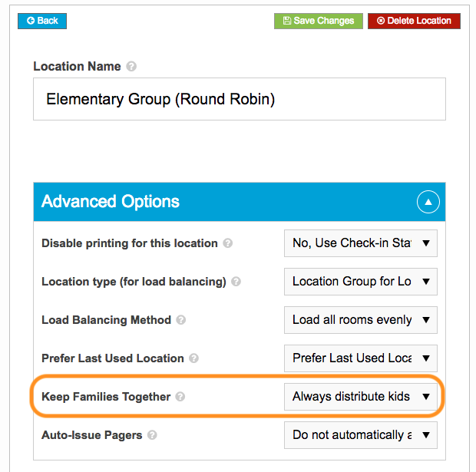Open the Location type dropdown
This screenshot has height=472, width=476.
(x=361, y=282)
